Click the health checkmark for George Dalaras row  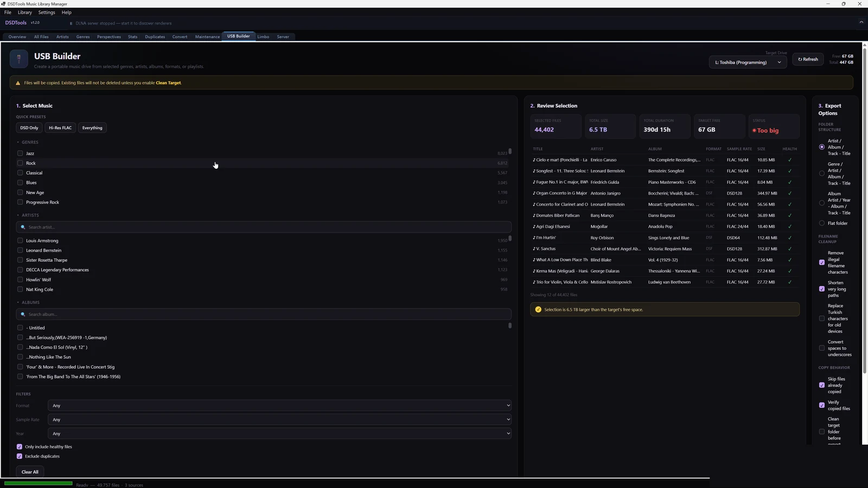click(x=789, y=271)
